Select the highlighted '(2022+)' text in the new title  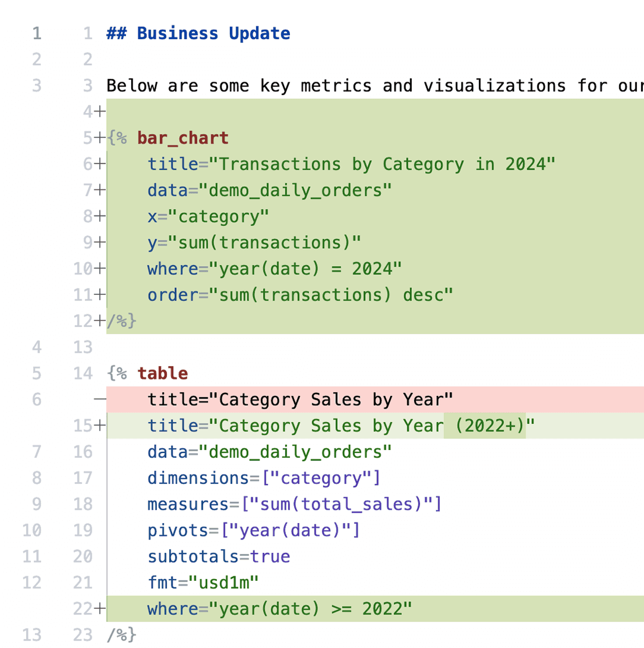click(x=485, y=426)
